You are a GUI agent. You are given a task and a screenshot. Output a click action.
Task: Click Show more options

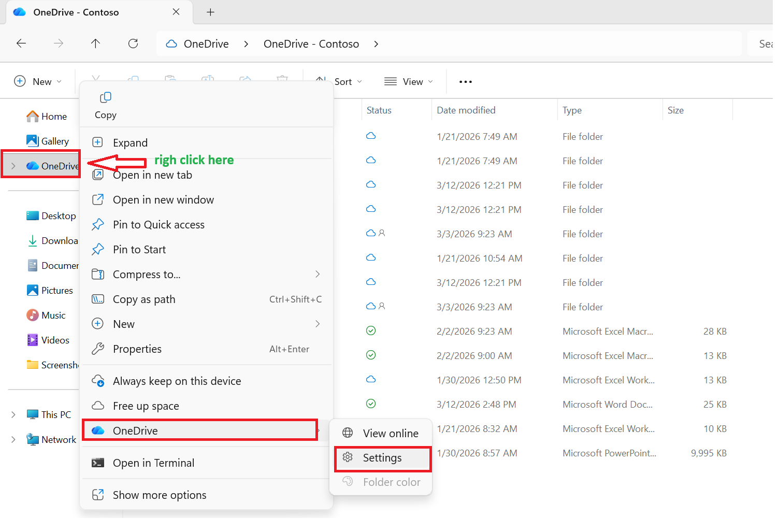pos(206,495)
